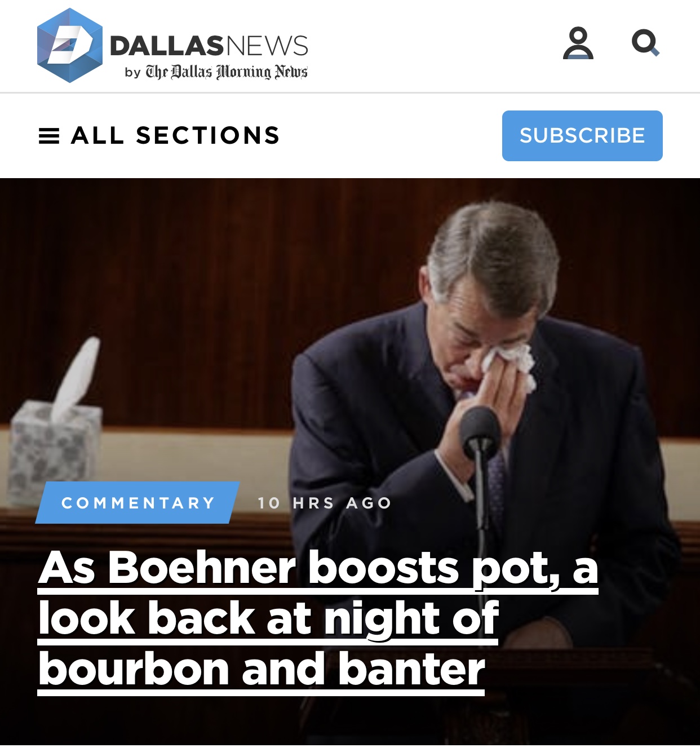Click the Dallas News hexagon logo icon
700x752 pixels.
point(70,46)
